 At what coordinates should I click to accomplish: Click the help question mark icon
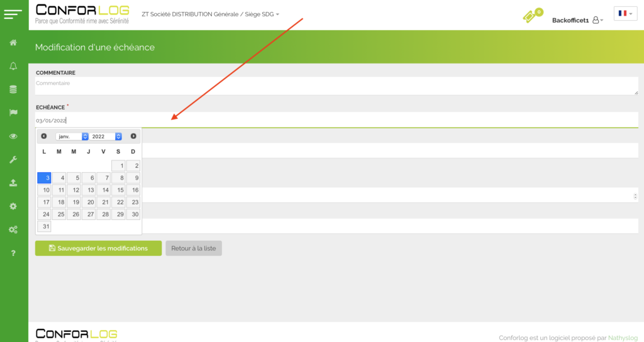[x=13, y=253]
